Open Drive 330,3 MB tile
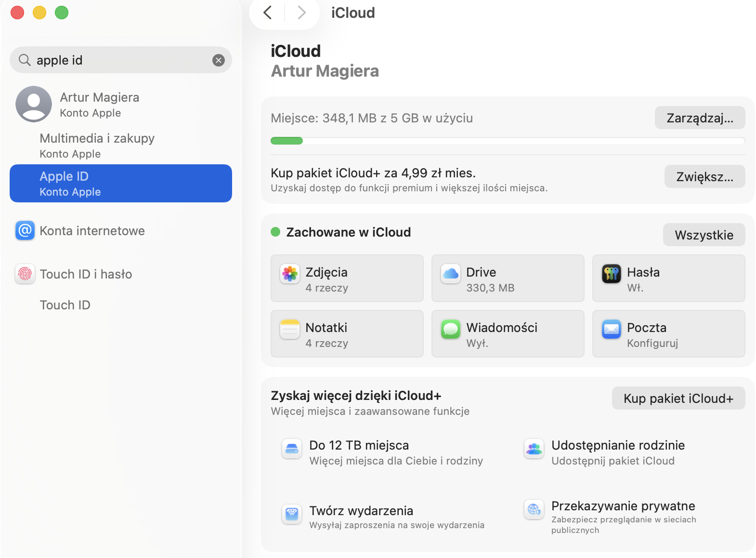The image size is (756, 558). pyautogui.click(x=508, y=279)
